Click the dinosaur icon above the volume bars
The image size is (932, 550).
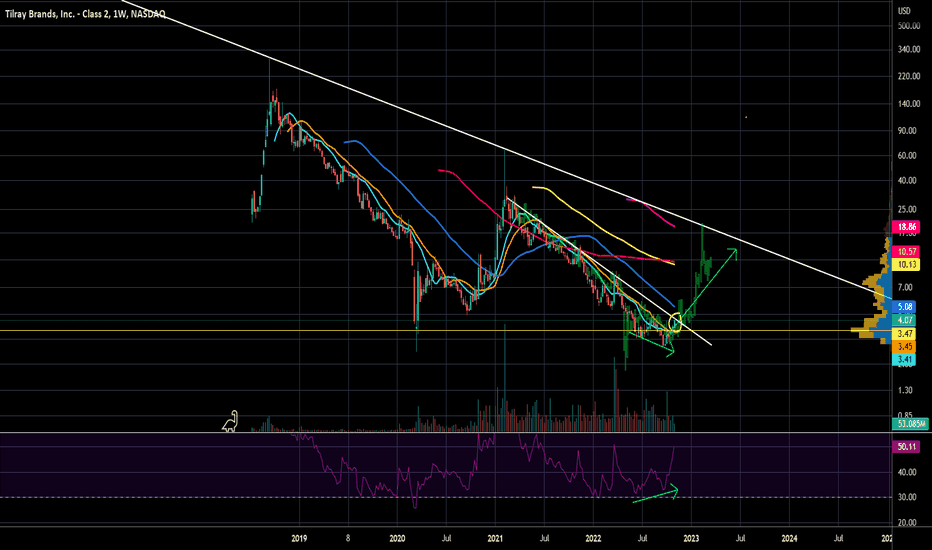coord(231,421)
